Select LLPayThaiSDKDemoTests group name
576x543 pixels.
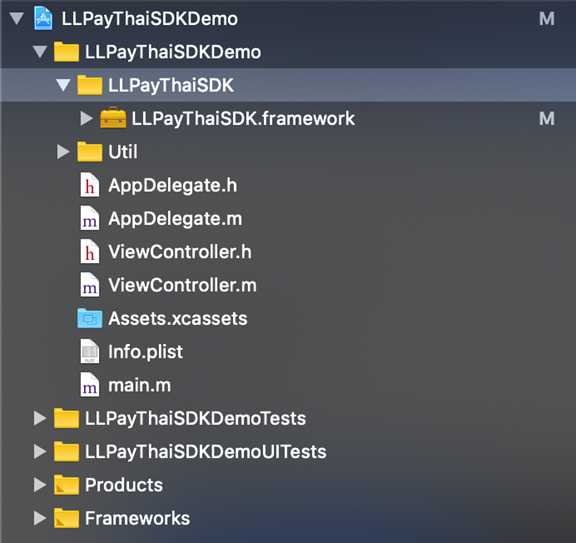pos(195,419)
